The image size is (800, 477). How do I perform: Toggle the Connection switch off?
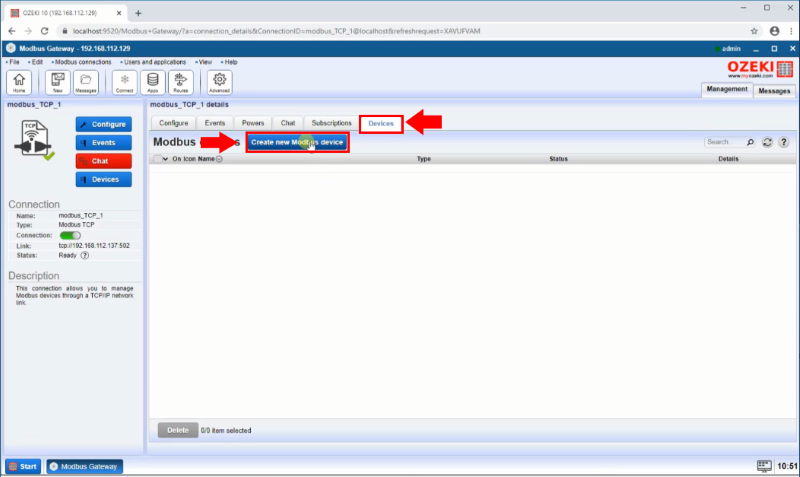(70, 236)
